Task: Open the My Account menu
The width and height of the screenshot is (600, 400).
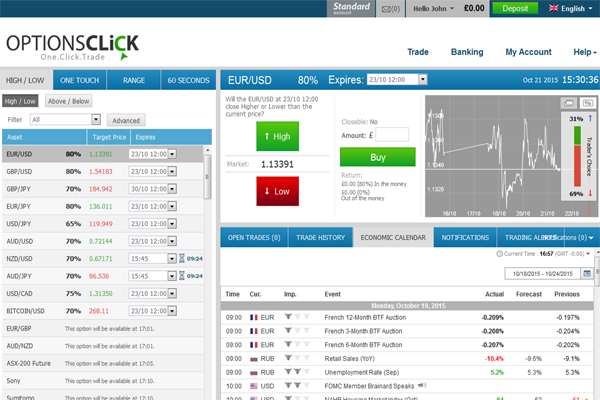Action: [528, 52]
